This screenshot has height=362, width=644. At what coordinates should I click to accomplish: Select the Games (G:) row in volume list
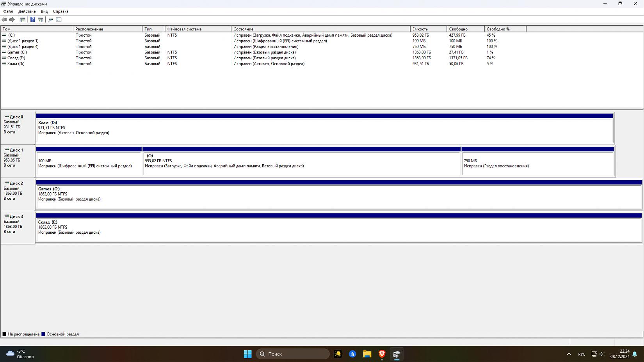[x=17, y=52]
